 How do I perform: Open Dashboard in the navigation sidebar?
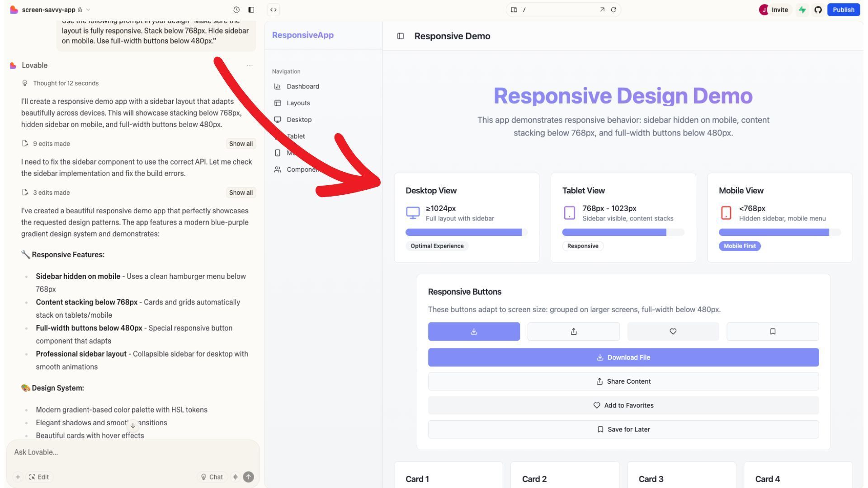pos(302,86)
